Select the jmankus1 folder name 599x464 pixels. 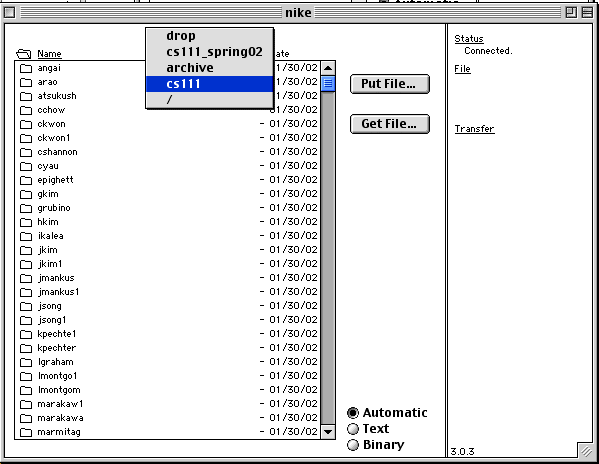pyautogui.click(x=58, y=293)
